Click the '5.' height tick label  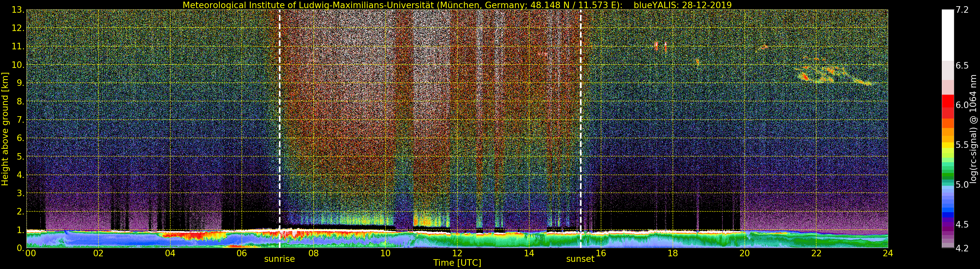pos(20,156)
